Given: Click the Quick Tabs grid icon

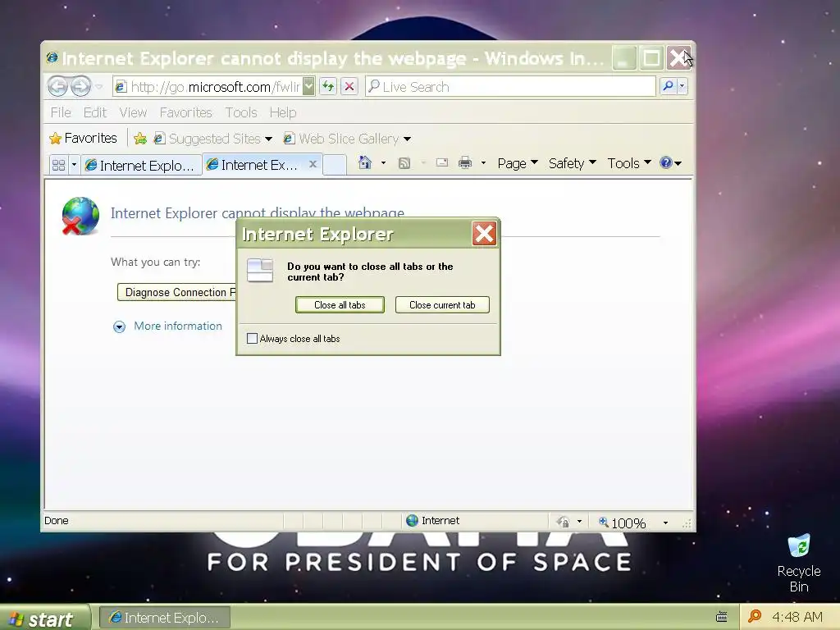Looking at the screenshot, I should tap(58, 165).
